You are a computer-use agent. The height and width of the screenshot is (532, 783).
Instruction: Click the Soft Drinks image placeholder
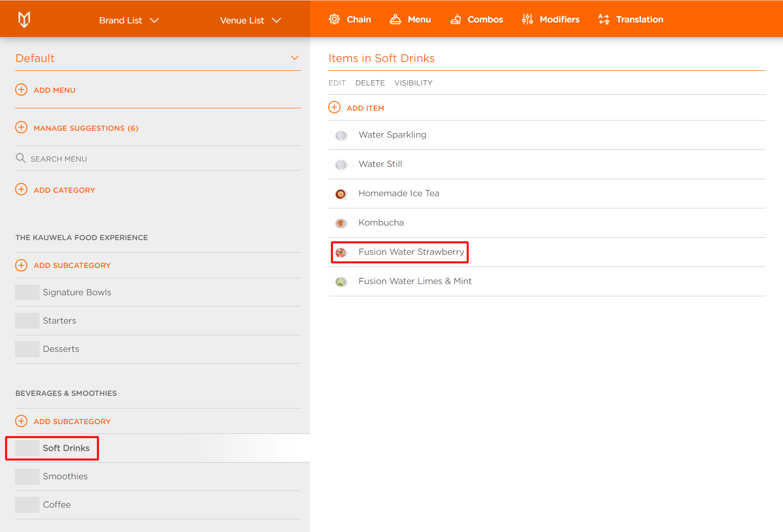(x=27, y=448)
